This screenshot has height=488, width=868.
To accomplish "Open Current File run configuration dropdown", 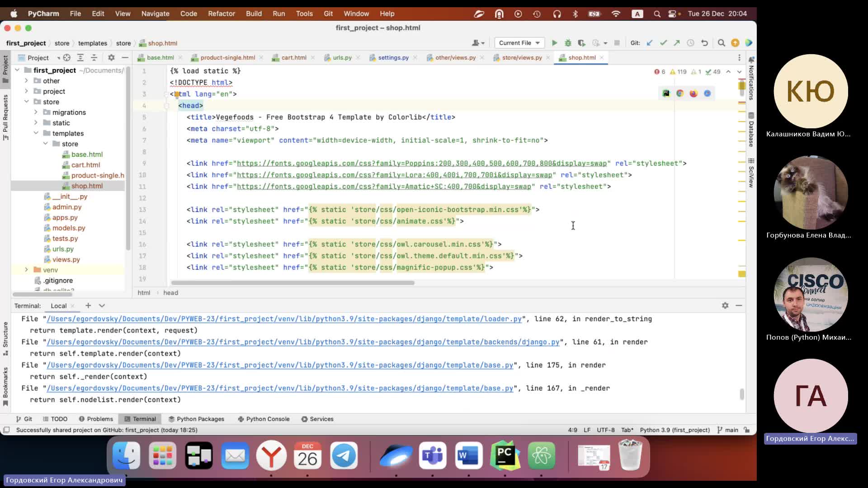I will pos(519,43).
